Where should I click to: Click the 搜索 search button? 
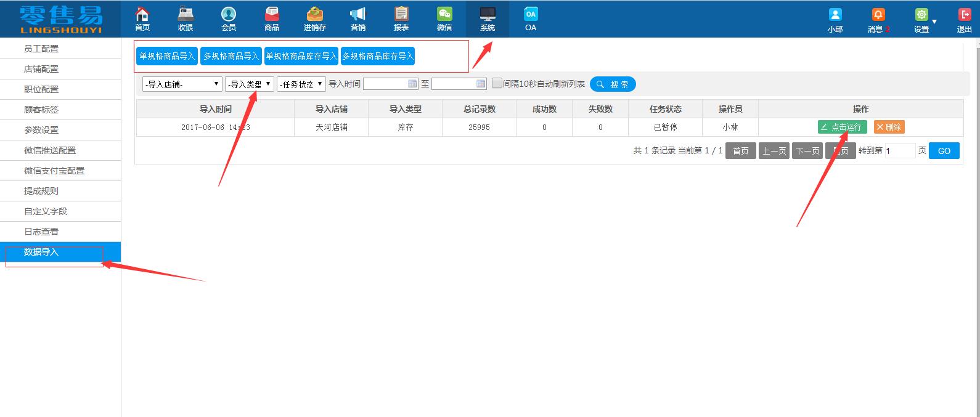[x=613, y=84]
